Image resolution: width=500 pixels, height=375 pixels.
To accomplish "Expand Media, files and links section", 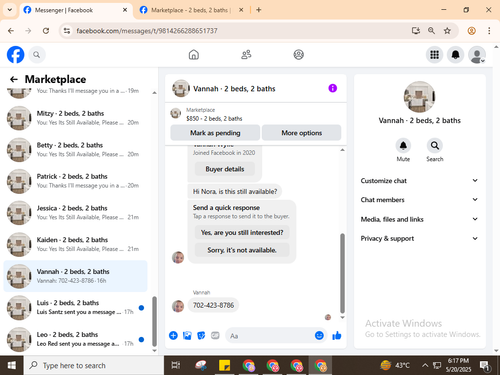I will [x=419, y=219].
